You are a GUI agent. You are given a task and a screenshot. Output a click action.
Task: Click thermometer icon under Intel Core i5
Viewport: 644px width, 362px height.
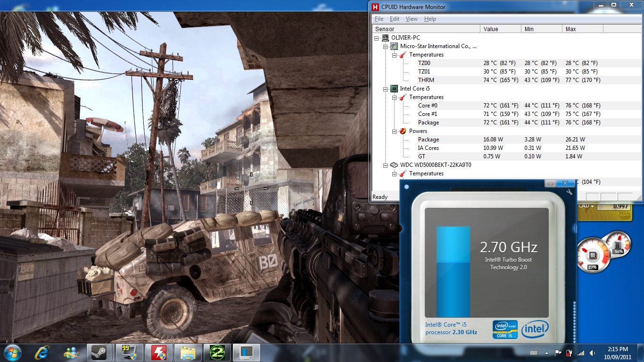(x=403, y=97)
